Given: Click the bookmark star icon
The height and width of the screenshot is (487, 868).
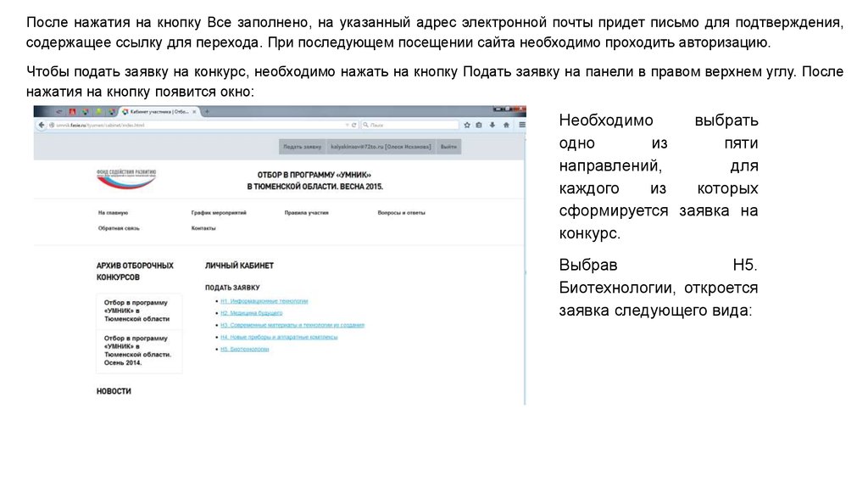Looking at the screenshot, I should [x=467, y=126].
